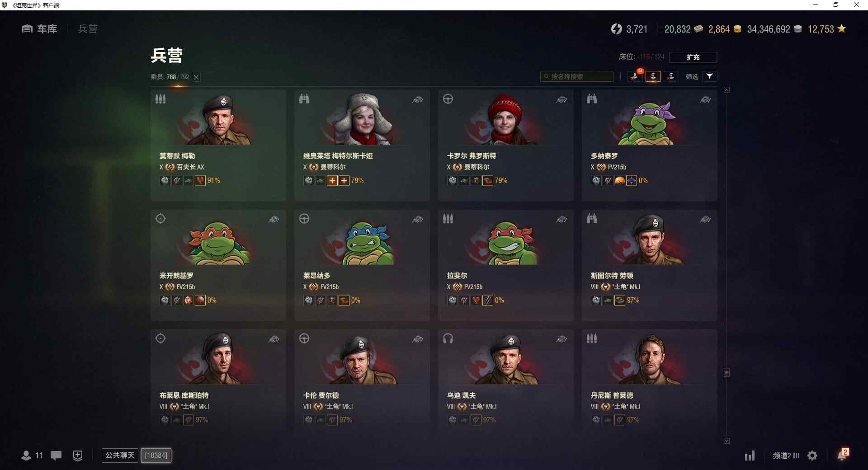Open the 公共聊天 public chat button
868x470 pixels.
pos(120,455)
